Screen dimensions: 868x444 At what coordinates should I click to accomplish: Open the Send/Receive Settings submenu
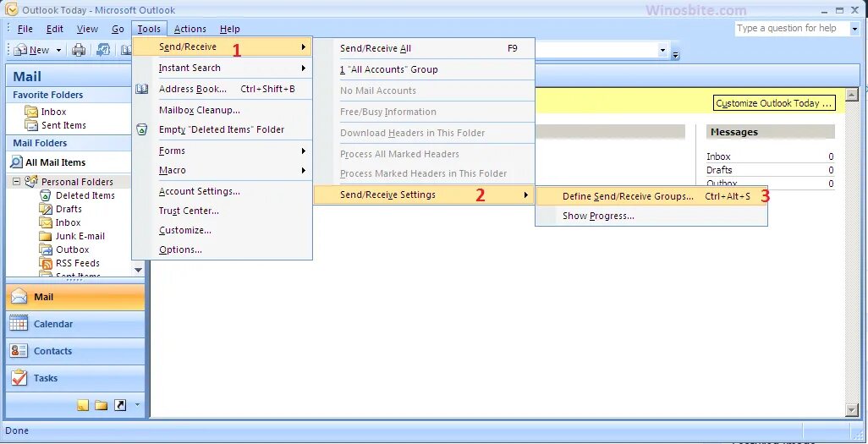(x=424, y=195)
